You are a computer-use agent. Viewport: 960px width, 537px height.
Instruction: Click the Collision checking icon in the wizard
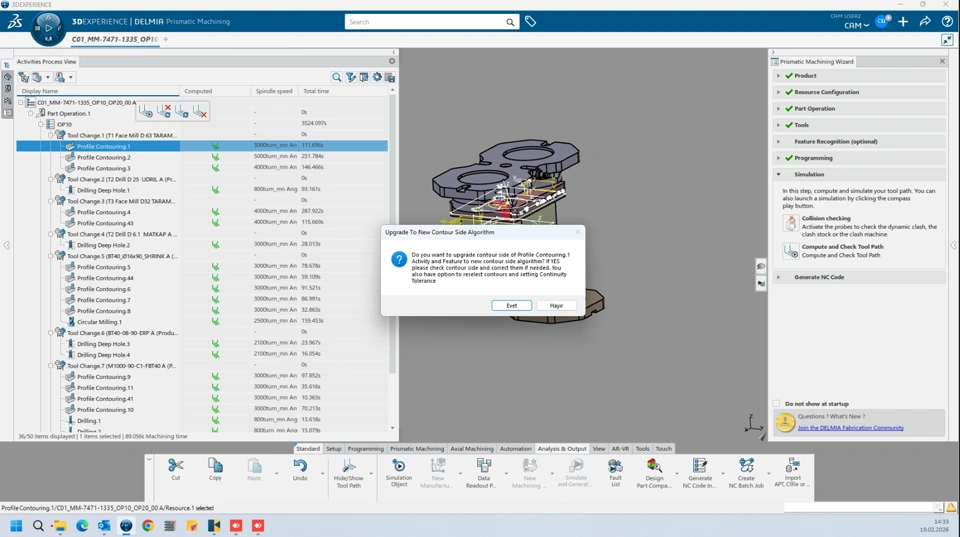[791, 222]
